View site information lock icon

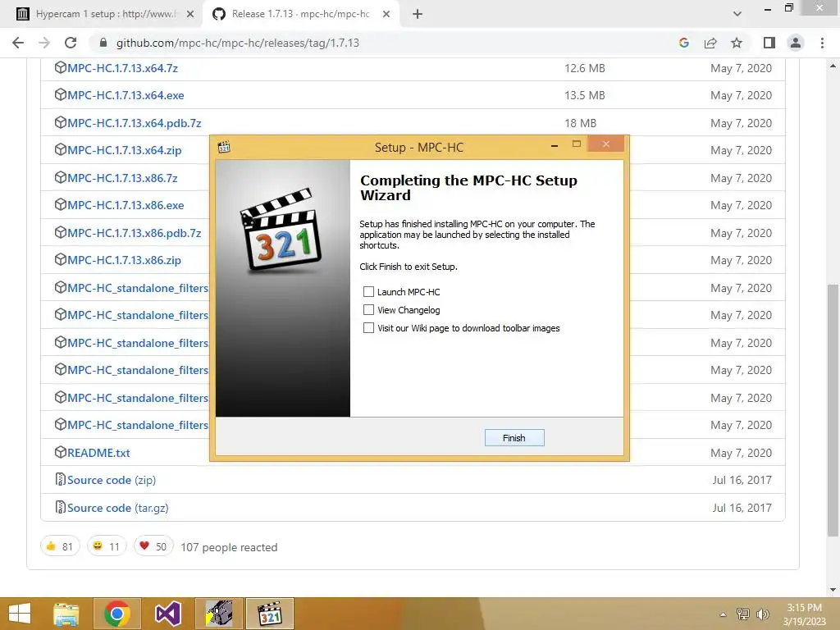click(x=103, y=43)
